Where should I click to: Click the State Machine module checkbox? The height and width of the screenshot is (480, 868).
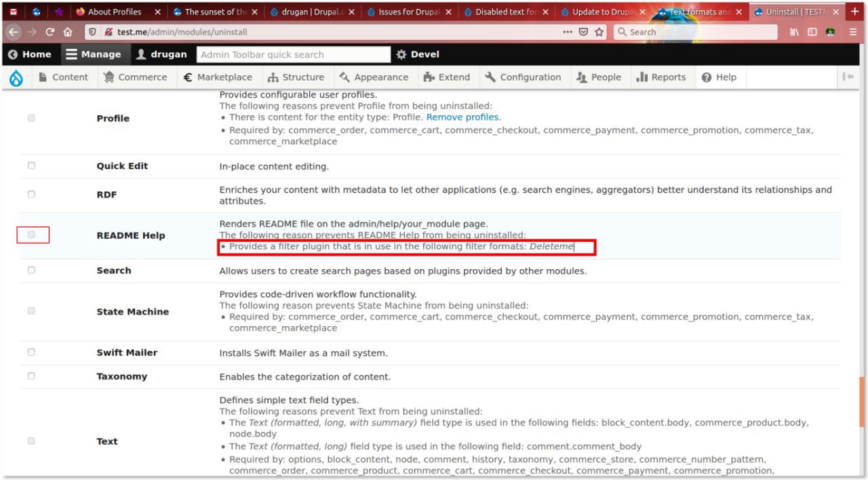tap(31, 311)
